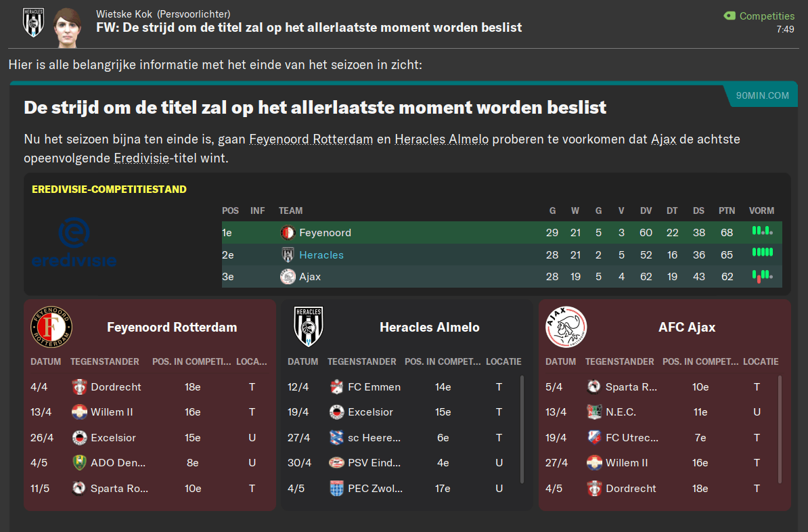Open the Feyenoord Rotterdam link in article text
Image resolution: width=808 pixels, height=532 pixels.
pyautogui.click(x=311, y=140)
